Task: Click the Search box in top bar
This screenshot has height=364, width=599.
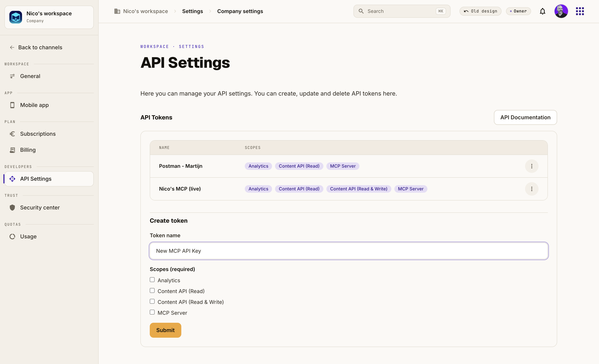Action: point(402,11)
